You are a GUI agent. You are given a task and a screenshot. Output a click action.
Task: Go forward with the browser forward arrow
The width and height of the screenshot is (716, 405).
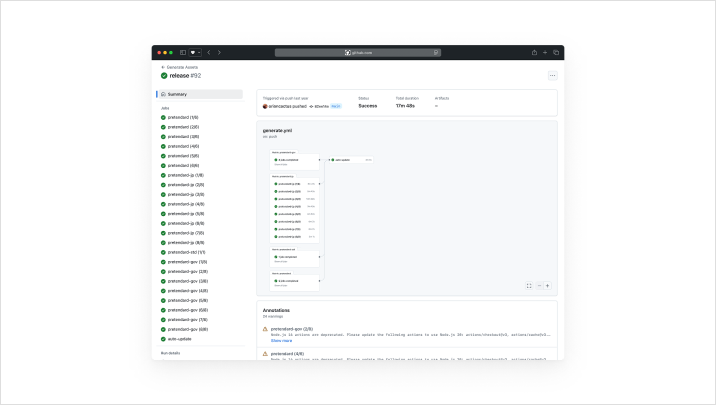(219, 53)
